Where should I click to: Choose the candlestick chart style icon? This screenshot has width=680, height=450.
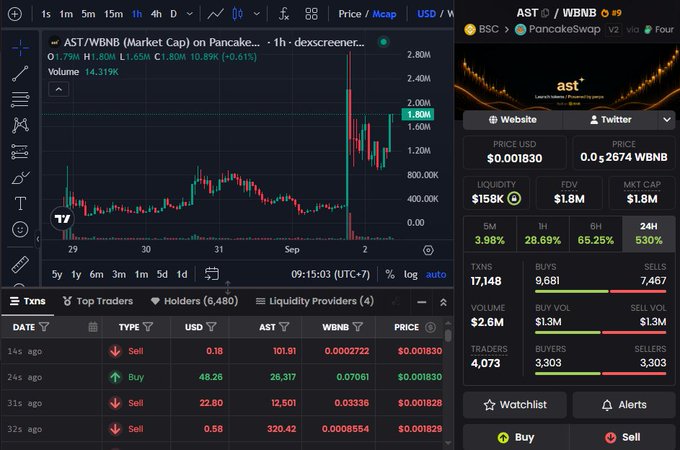(x=237, y=14)
